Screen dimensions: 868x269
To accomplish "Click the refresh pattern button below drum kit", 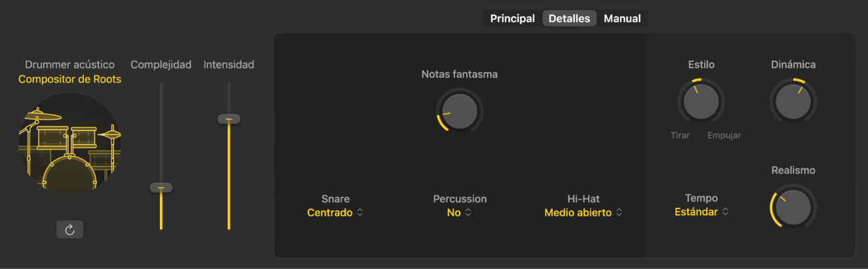I will tap(70, 230).
